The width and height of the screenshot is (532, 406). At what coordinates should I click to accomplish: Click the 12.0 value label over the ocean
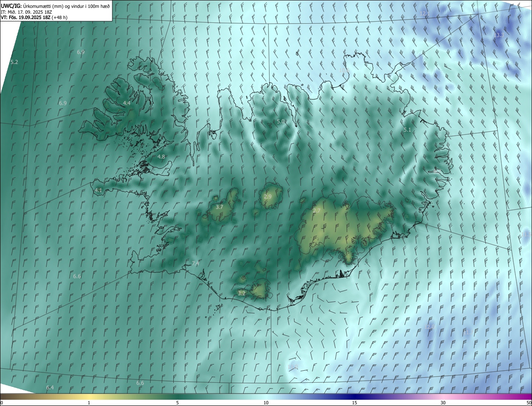coord(429,327)
